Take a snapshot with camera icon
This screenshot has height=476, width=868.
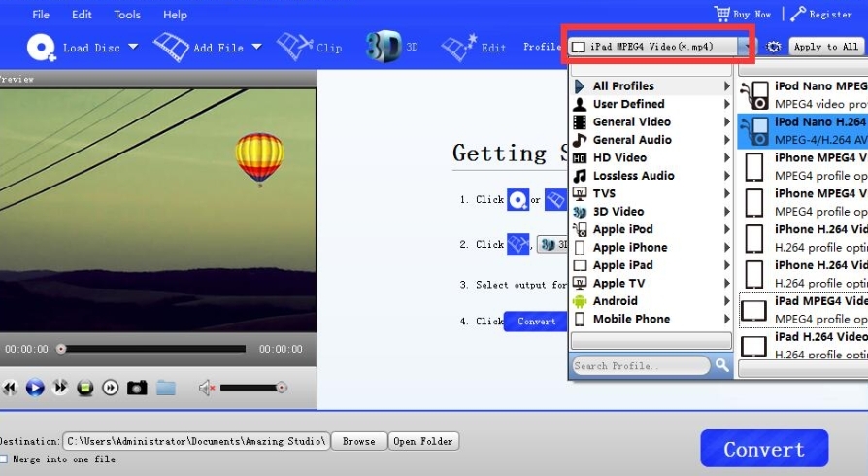[137, 388]
